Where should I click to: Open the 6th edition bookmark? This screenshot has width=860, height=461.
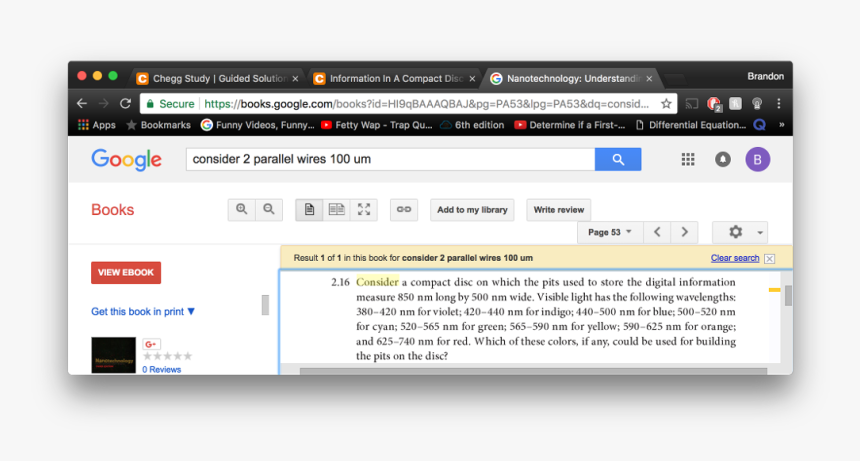[472, 125]
